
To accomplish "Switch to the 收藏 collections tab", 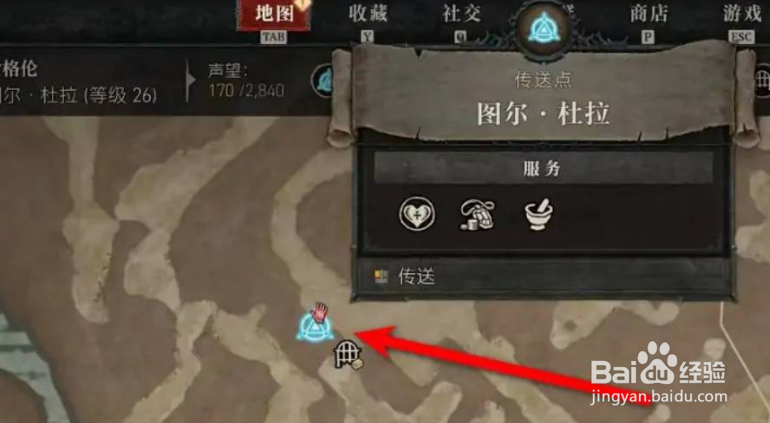I will tap(368, 14).
